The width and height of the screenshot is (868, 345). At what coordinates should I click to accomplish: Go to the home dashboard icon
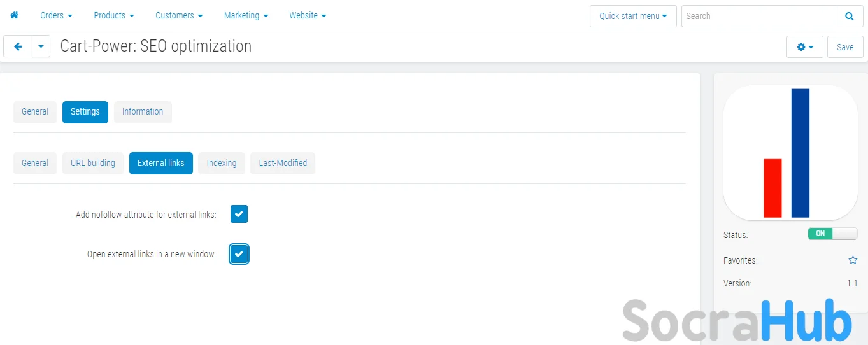pyautogui.click(x=14, y=15)
